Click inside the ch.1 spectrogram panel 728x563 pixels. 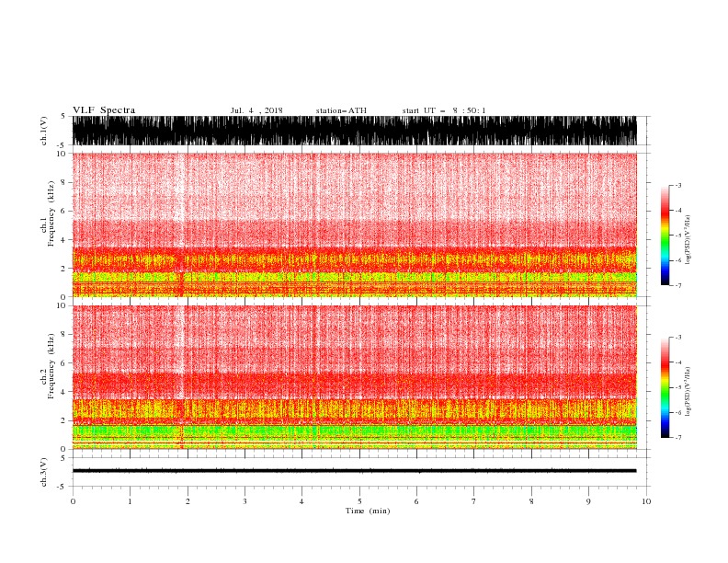[x=354, y=224]
